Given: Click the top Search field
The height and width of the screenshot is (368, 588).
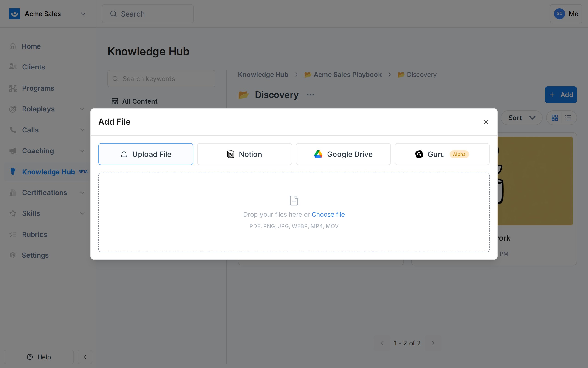Looking at the screenshot, I should (148, 14).
